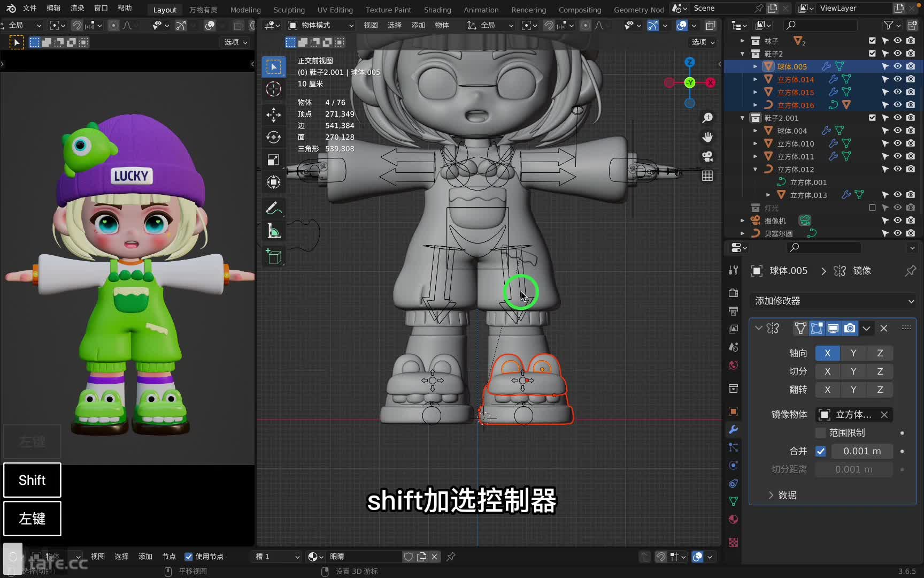The width and height of the screenshot is (924, 578).
Task: Open the viewport 添加 menu
Action: (x=418, y=25)
